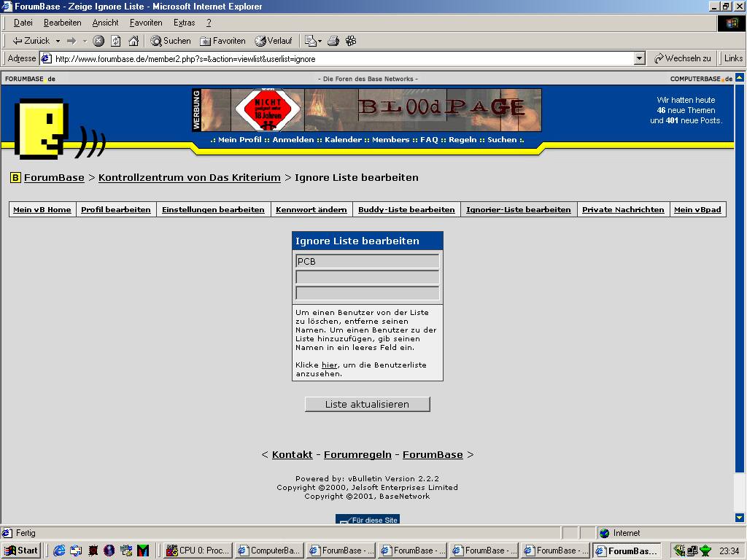Screen dimensions: 747x560
Task: Open the Anmelden navigation link
Action: coord(293,139)
